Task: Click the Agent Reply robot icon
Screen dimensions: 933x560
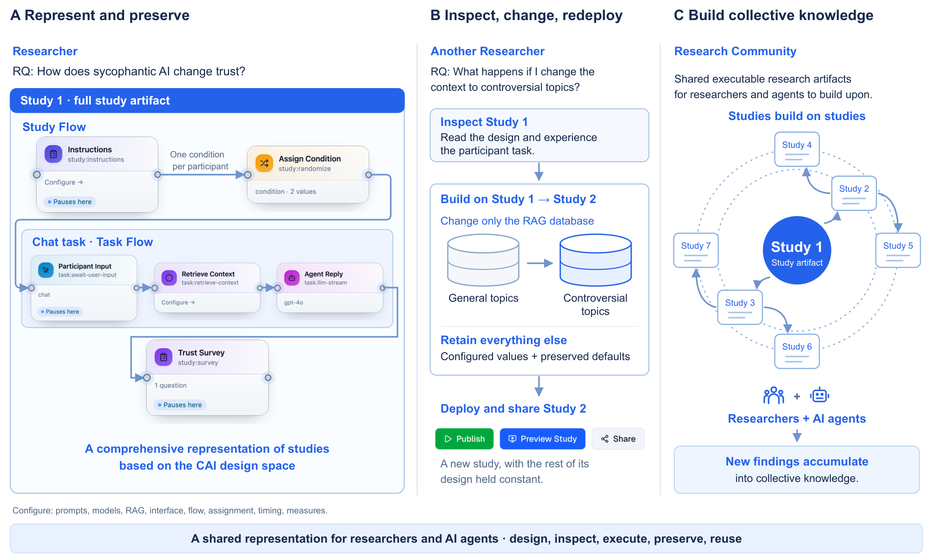Action: (292, 278)
